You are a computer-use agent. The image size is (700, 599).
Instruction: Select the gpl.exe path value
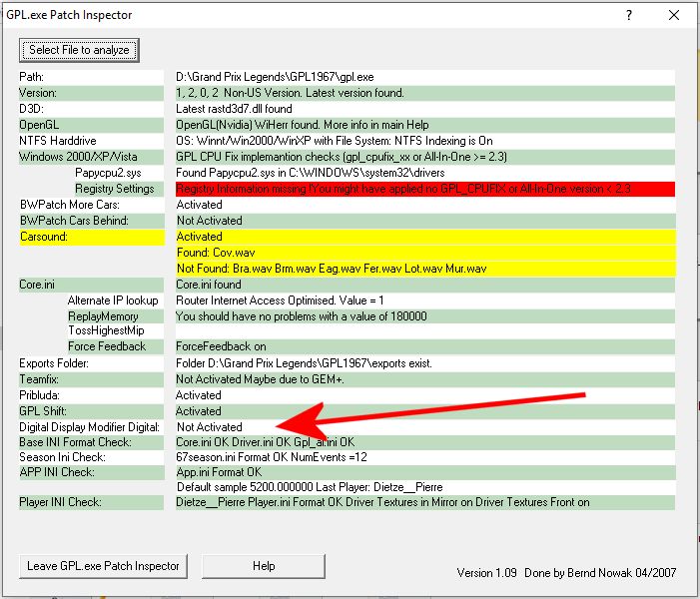[425, 77]
